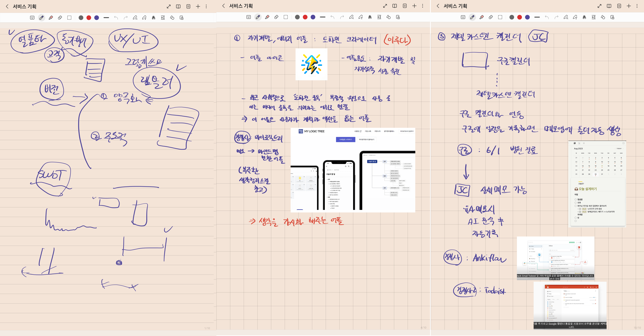Viewport: 644px width, 336px height.
Task: Tap the lock canvas icon in middle pane
Action: pyautogui.click(x=398, y=17)
